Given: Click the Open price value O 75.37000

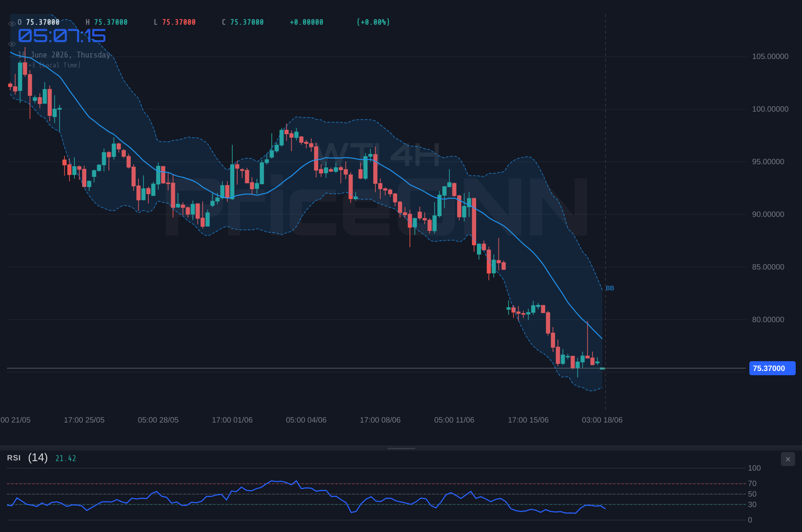Looking at the screenshot, I should click(x=39, y=22).
